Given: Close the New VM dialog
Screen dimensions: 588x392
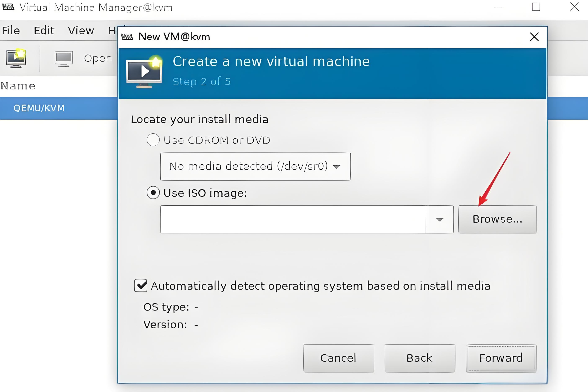Looking at the screenshot, I should (534, 37).
